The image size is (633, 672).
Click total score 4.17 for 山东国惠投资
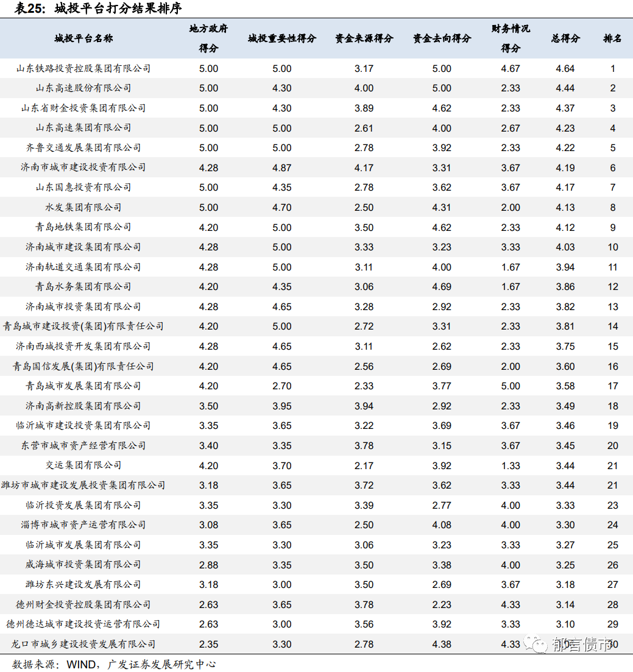coord(565,188)
